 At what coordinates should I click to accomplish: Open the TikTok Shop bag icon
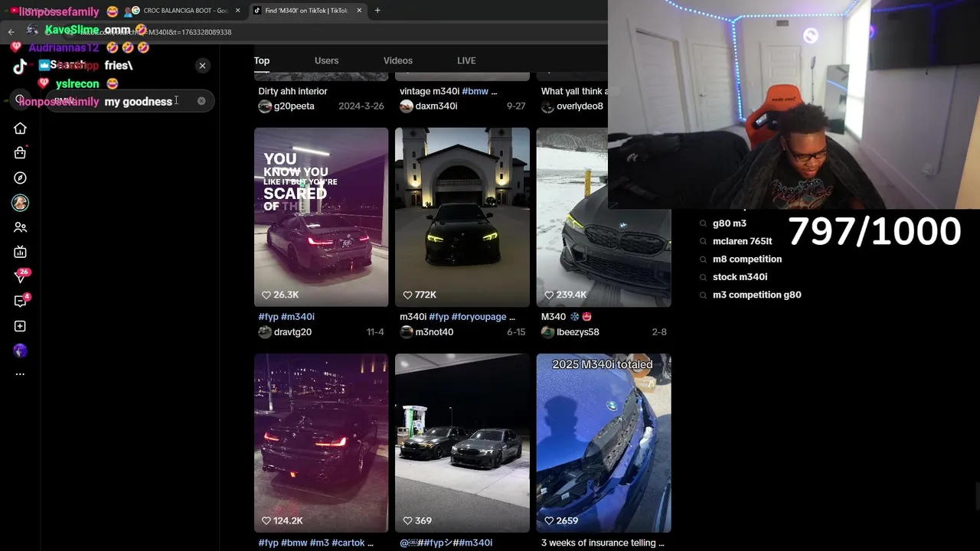(20, 153)
